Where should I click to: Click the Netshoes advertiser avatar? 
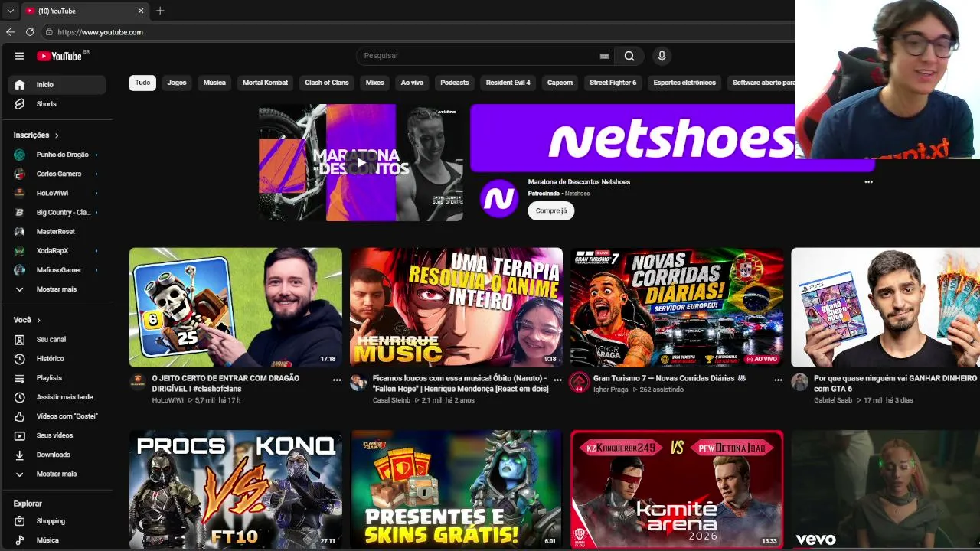pyautogui.click(x=499, y=198)
